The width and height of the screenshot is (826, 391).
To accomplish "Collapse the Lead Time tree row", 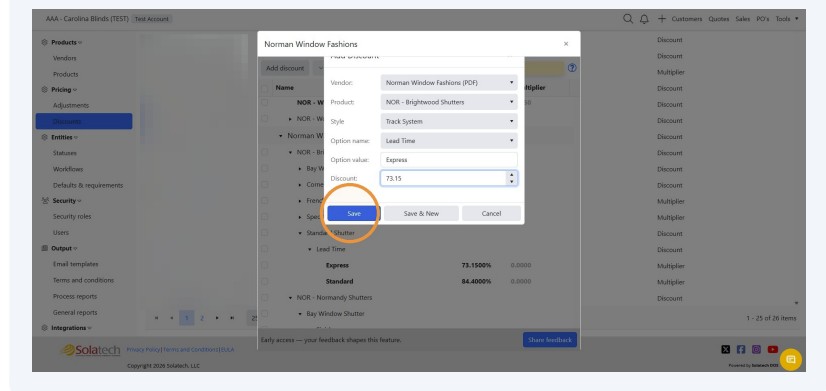I will (310, 249).
